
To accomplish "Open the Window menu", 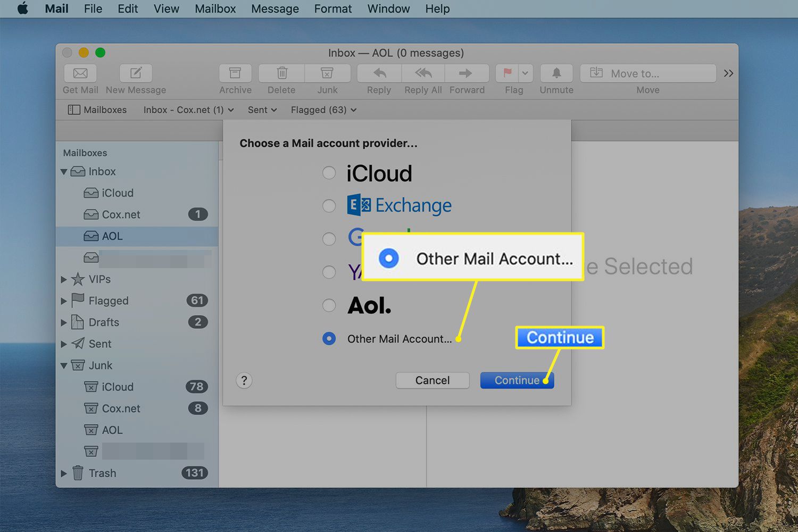I will 389,9.
